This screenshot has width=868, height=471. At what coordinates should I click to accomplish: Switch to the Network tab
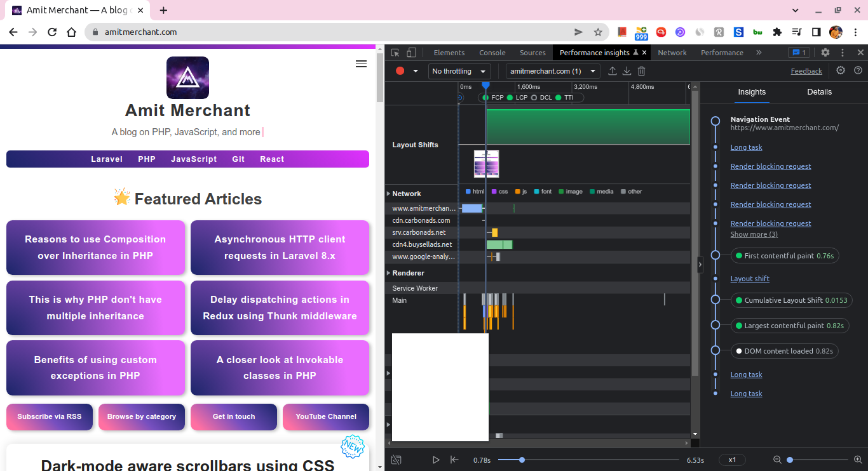click(672, 53)
